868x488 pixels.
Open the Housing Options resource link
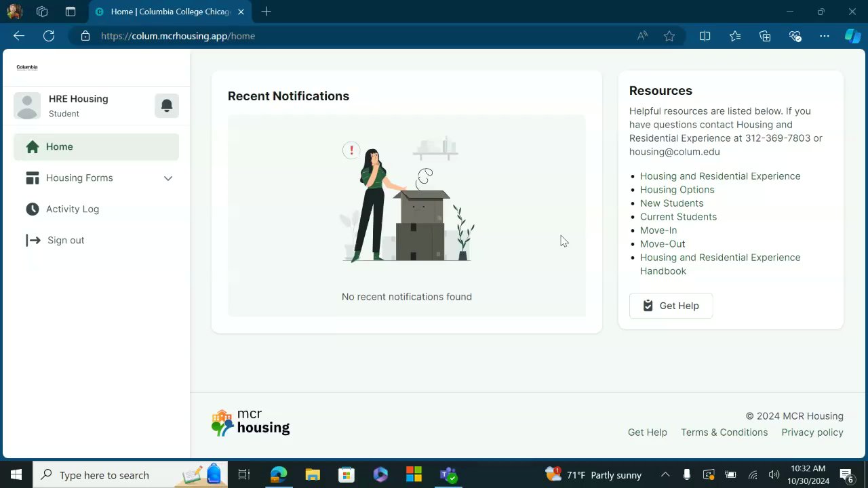click(x=677, y=190)
